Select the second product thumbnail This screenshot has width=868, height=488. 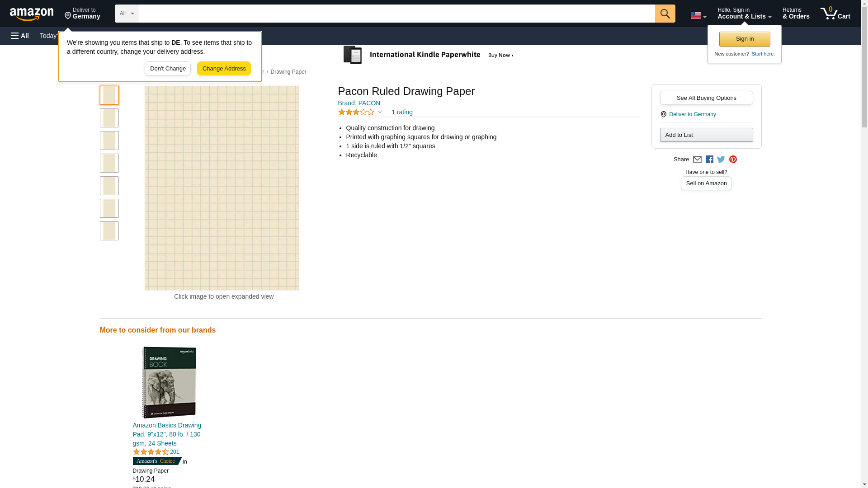point(109,118)
